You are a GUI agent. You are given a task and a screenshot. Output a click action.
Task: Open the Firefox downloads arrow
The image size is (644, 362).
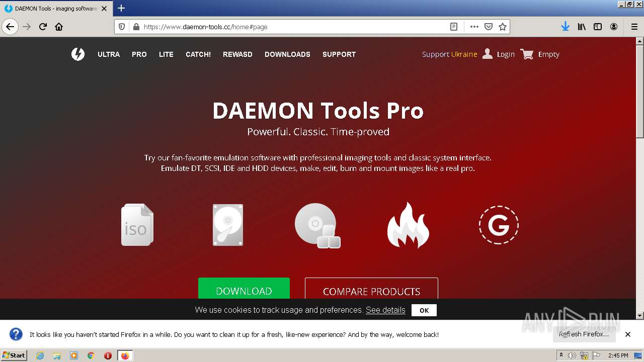(565, 27)
